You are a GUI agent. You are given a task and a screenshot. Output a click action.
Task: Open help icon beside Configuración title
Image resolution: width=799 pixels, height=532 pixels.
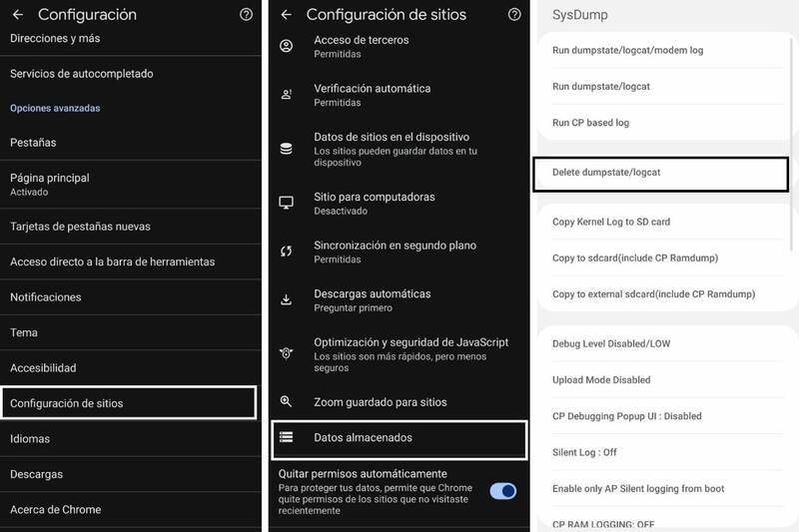pos(247,15)
